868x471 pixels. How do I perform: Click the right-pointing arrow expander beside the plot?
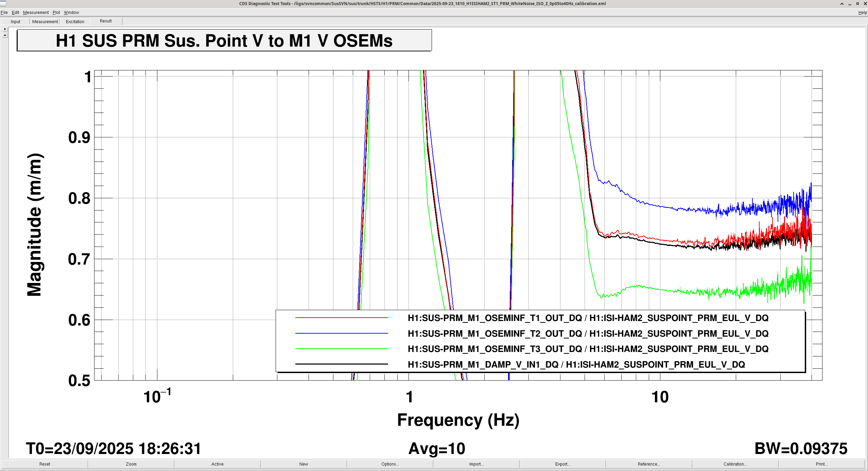click(x=5, y=29)
